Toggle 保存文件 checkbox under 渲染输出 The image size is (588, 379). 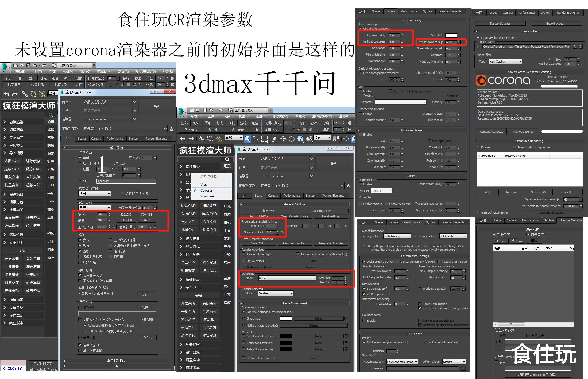[80, 307]
